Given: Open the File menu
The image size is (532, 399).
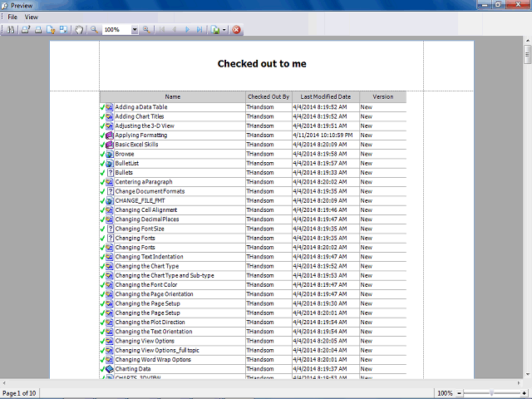Looking at the screenshot, I should [12, 17].
